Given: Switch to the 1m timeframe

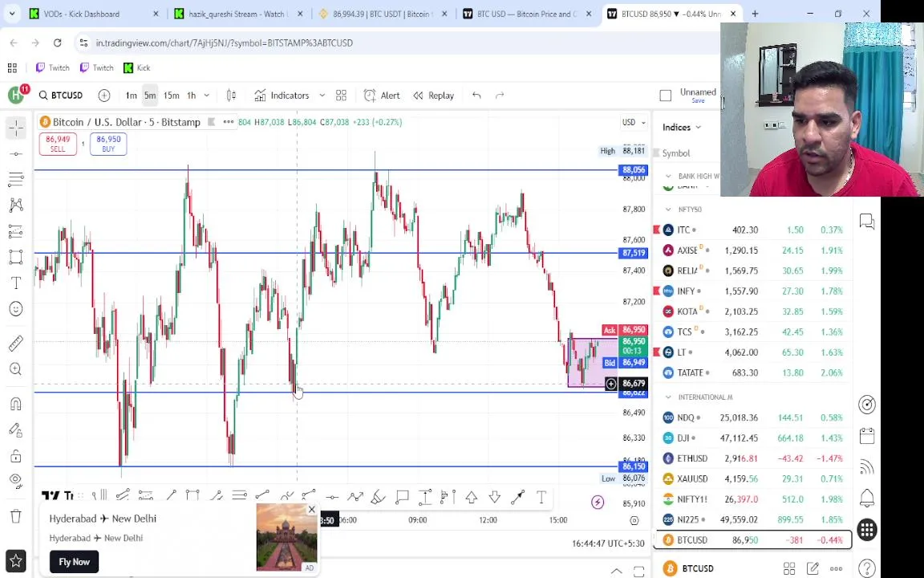Looking at the screenshot, I should (x=131, y=95).
